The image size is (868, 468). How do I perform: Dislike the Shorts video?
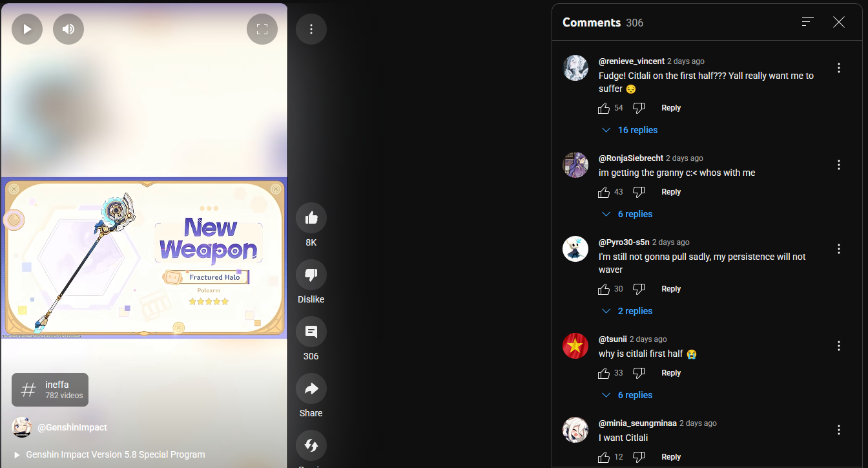pyautogui.click(x=311, y=275)
